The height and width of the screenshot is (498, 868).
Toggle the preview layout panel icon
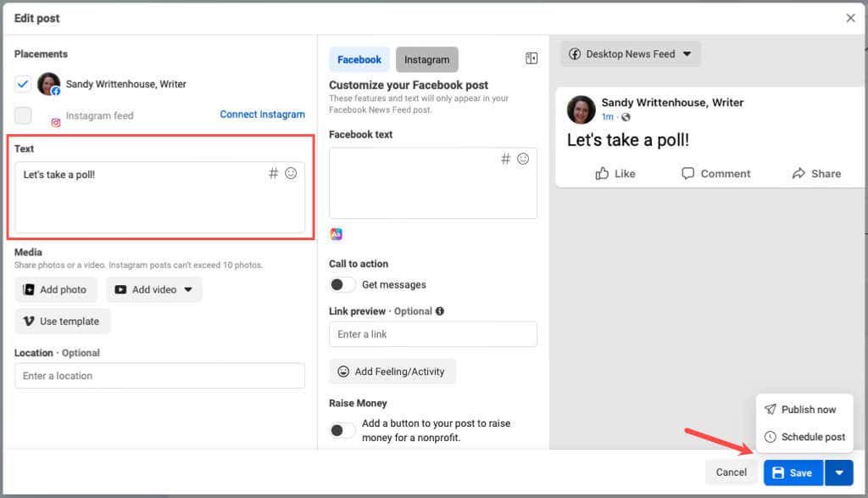(x=531, y=59)
